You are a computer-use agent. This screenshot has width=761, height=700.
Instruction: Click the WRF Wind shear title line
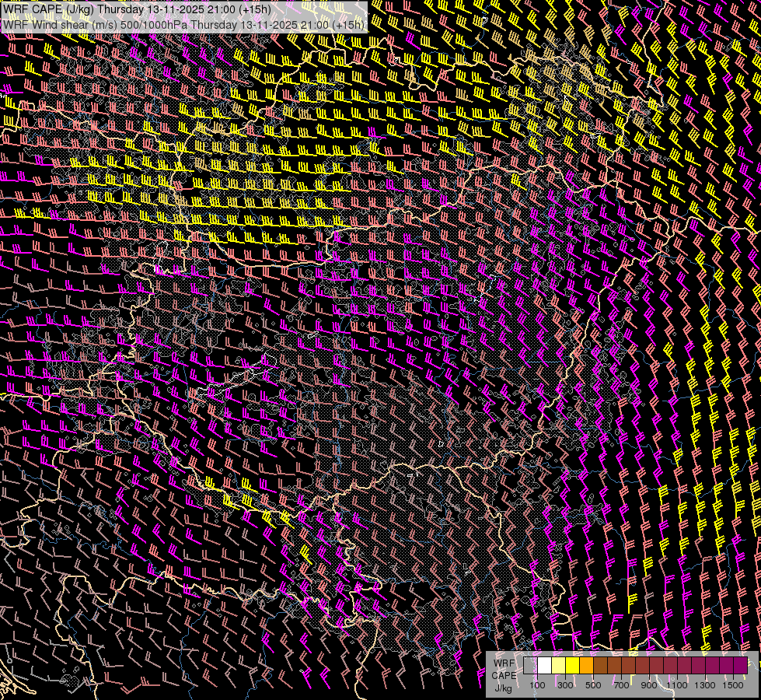183,25
